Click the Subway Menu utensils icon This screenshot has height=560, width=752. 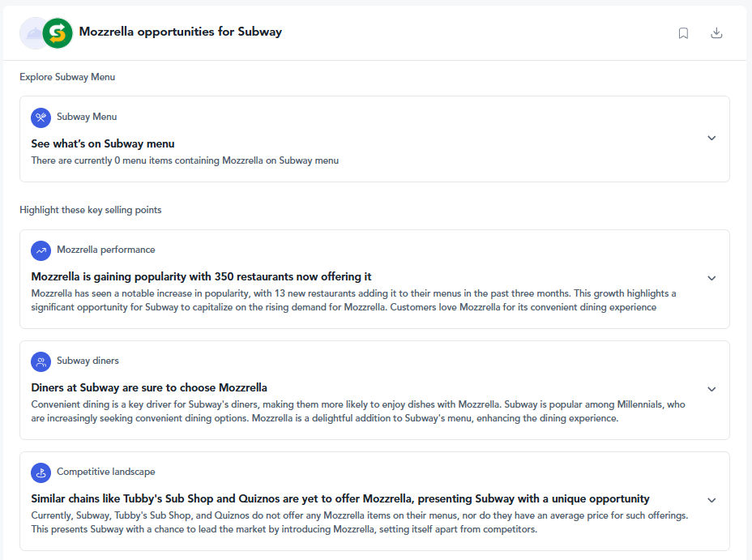click(x=41, y=118)
